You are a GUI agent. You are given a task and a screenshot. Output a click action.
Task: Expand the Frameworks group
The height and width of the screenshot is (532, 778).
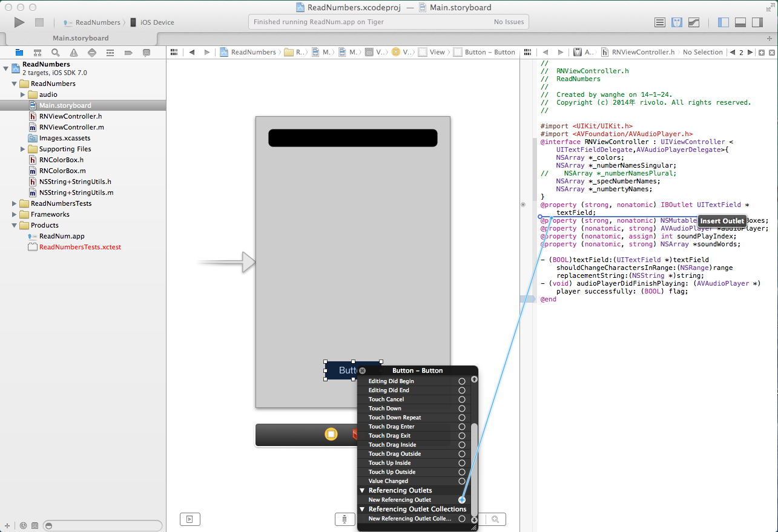tap(15, 214)
